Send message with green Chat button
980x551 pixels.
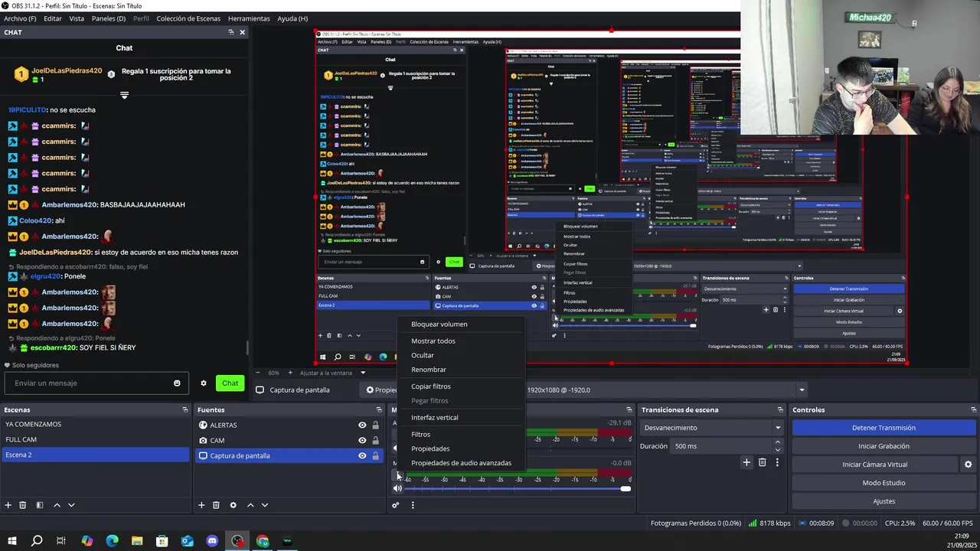[230, 383]
